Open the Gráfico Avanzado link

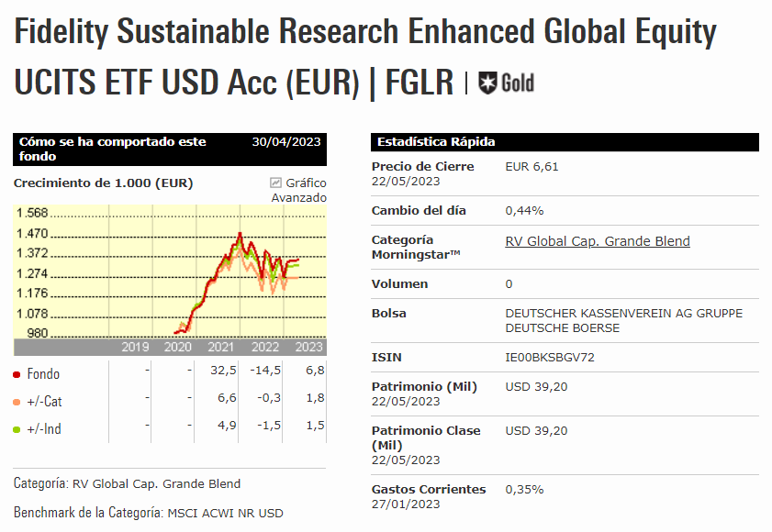point(299,190)
